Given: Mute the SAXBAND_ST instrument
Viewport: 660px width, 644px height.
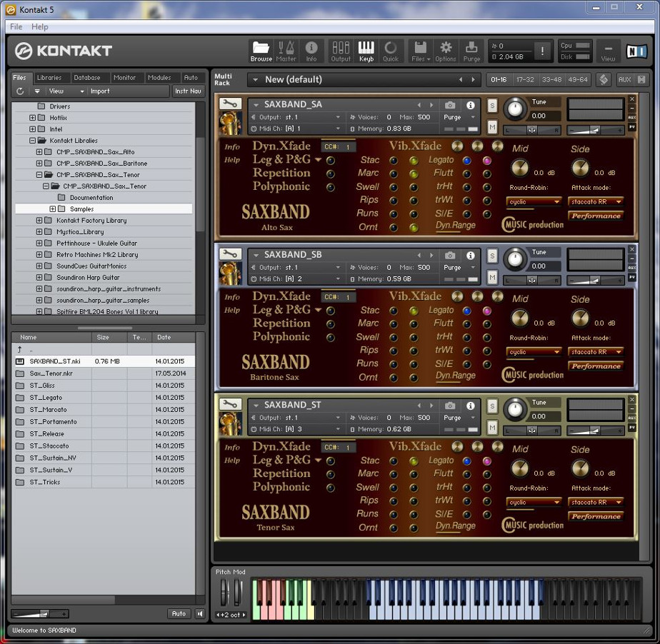Looking at the screenshot, I should pos(492,428).
